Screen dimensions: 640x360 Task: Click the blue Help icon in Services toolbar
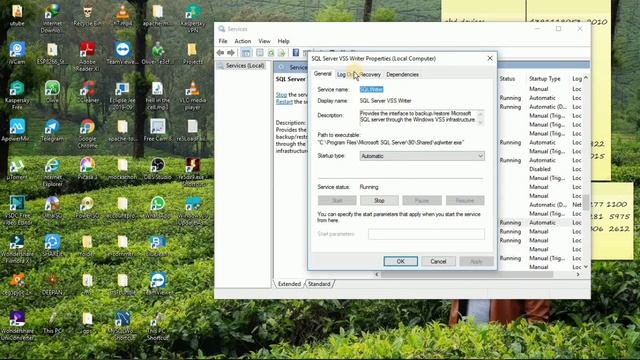click(x=296, y=53)
